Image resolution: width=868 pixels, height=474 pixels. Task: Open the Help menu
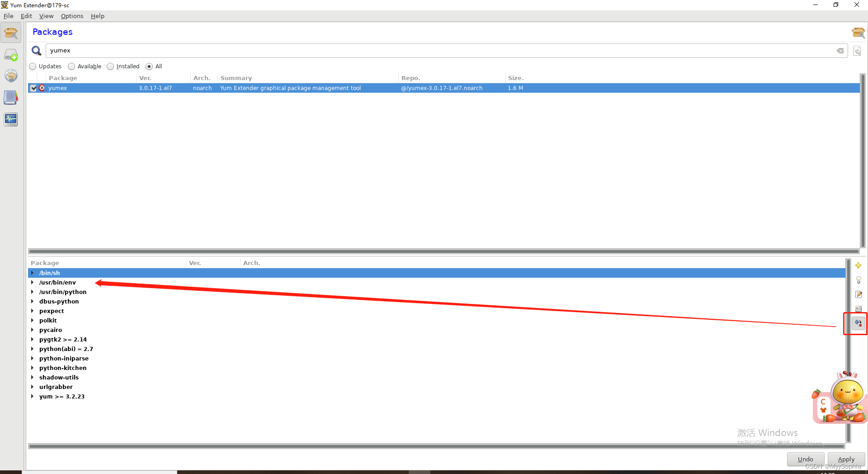coord(97,16)
